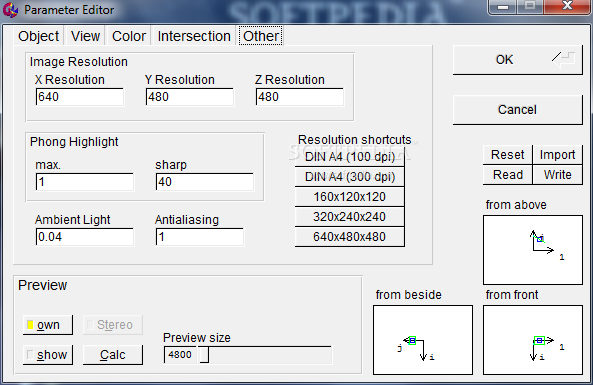
Task: Click the Read button
Action: point(508,175)
